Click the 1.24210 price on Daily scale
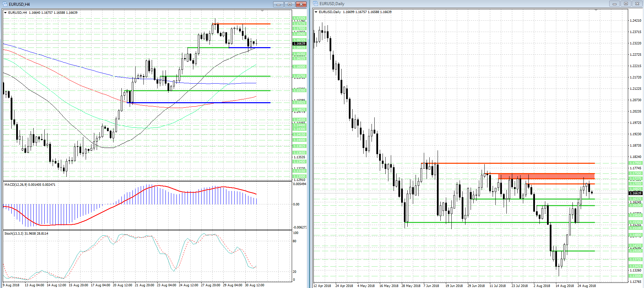The width and height of the screenshot is (644, 288). [x=635, y=21]
